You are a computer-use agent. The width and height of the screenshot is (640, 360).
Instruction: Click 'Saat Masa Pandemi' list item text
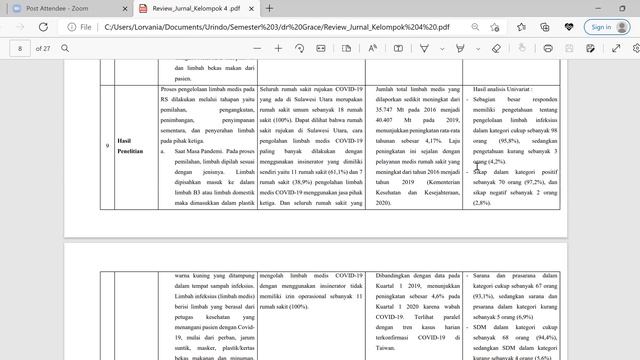198,151
